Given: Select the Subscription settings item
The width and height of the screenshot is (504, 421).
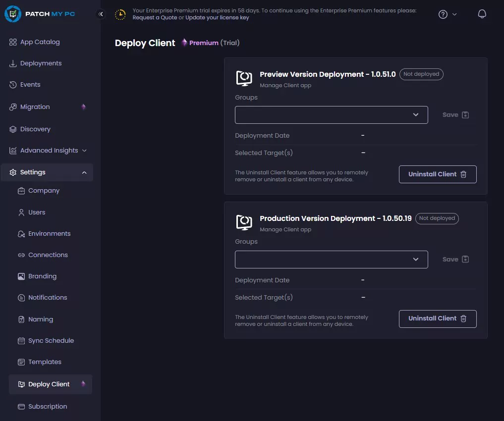Looking at the screenshot, I should [47, 406].
